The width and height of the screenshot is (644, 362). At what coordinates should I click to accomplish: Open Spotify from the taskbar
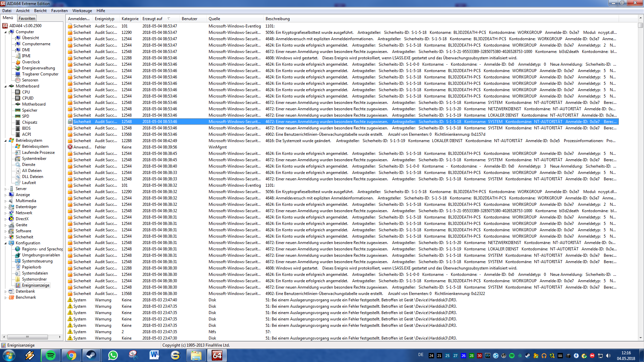click(51, 355)
